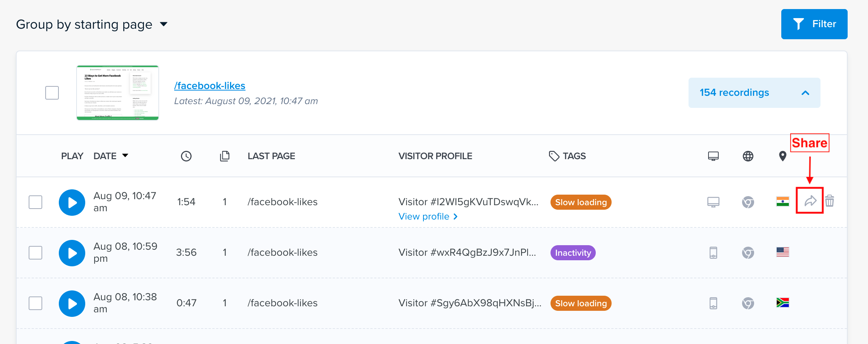Collapse the 154 recordings list
Viewport: 868px width, 344px height.
(x=754, y=93)
